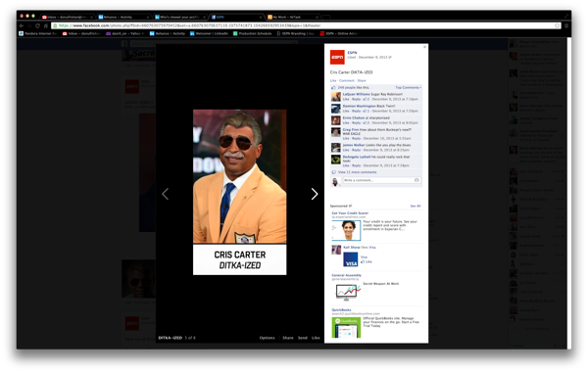Close the photo viewer with the X
Screen dimensions: 588x372
coord(424,47)
